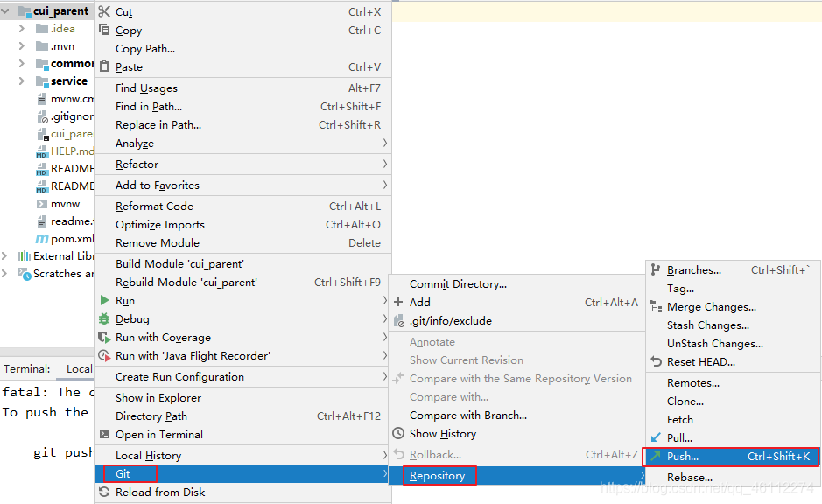Open the Git submenu entry
Screen dimensions: 822x504
pos(242,473)
